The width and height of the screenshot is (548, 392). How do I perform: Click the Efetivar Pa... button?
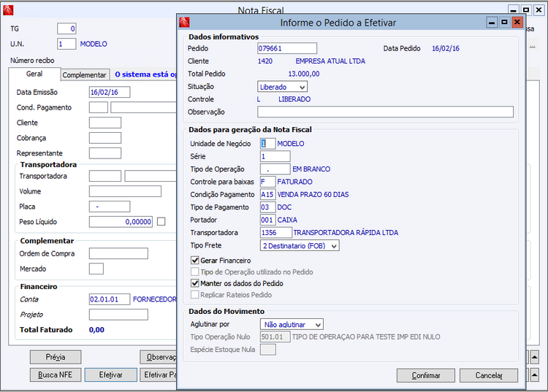[x=159, y=375]
